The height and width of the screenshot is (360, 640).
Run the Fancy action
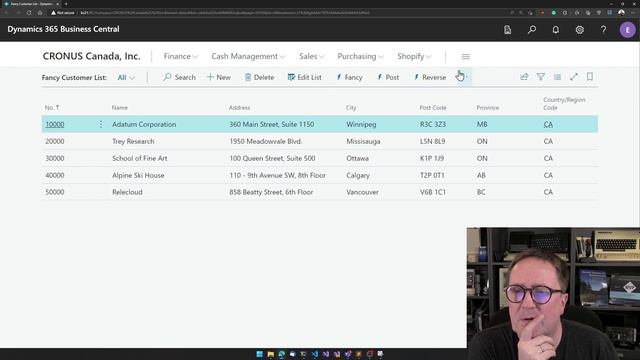(x=349, y=77)
